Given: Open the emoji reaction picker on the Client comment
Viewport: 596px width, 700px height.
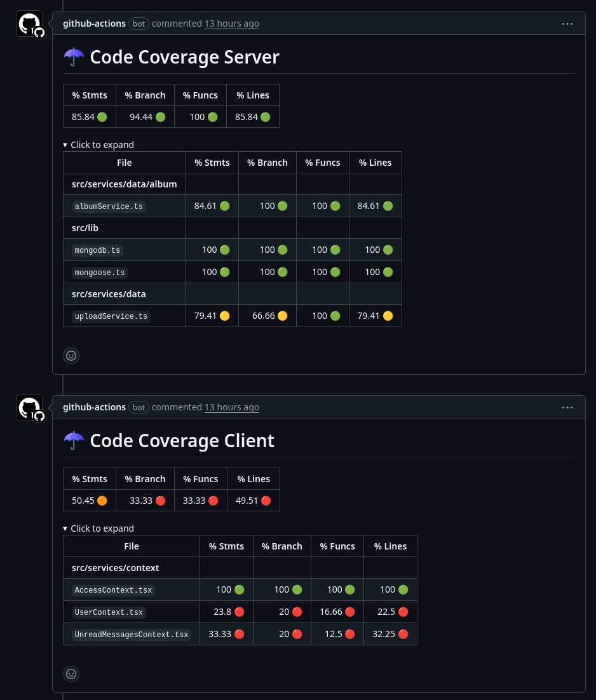Looking at the screenshot, I should click(71, 674).
